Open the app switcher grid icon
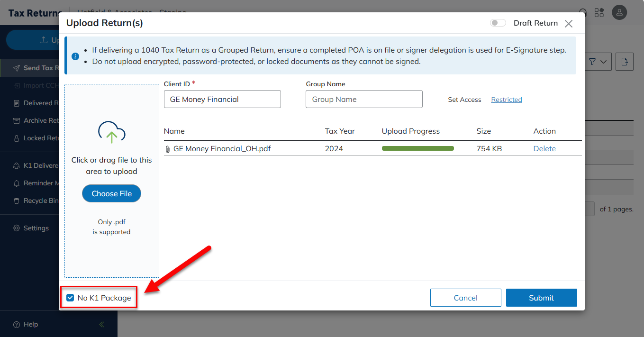Screen dimensions: 644x337 tap(599, 13)
